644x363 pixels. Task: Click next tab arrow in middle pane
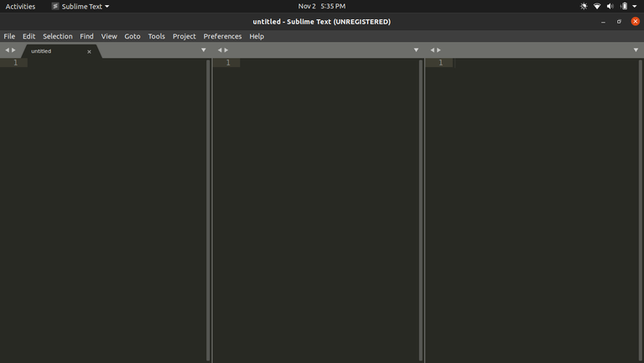[226, 50]
